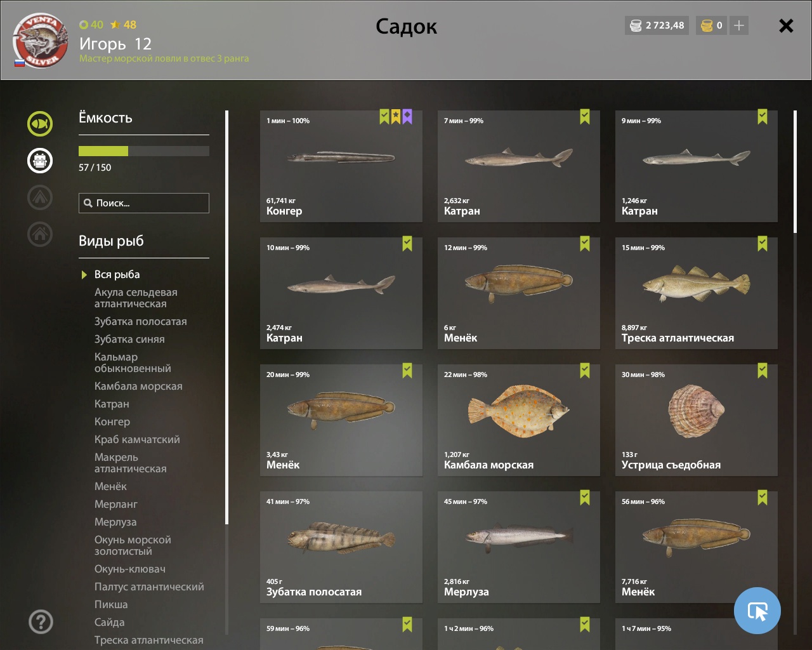Filter by Катран in fish species list
The image size is (812, 650).
pos(112,404)
